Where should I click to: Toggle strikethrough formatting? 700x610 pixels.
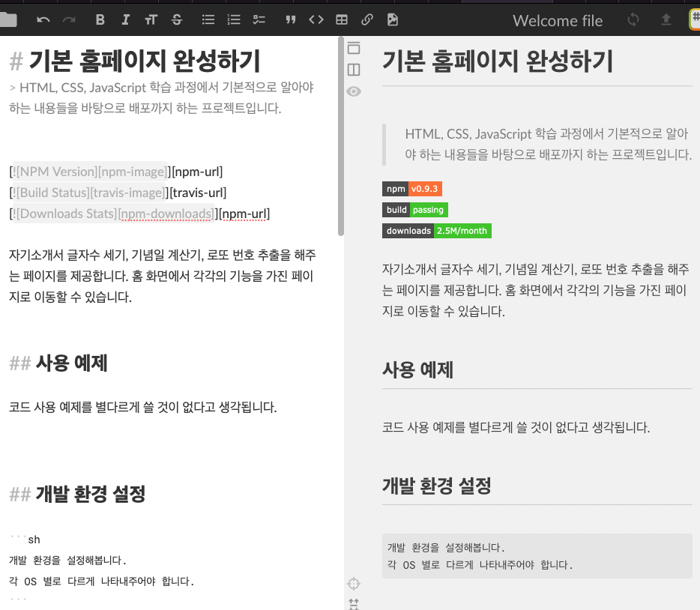click(x=177, y=19)
